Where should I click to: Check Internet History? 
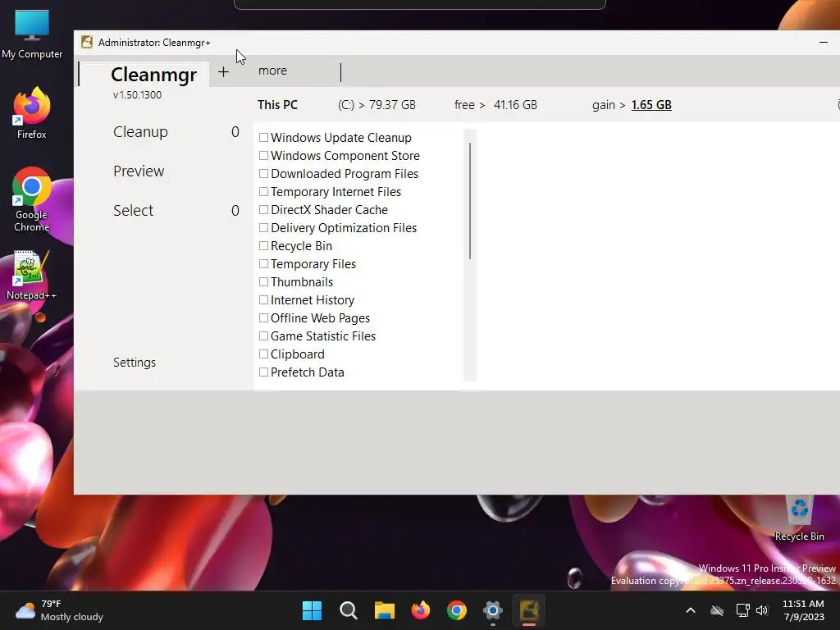coord(263,300)
